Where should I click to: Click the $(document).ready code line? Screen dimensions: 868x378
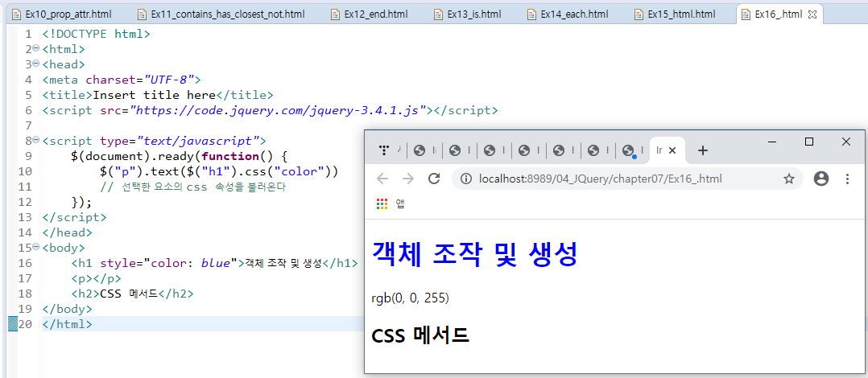click(180, 156)
